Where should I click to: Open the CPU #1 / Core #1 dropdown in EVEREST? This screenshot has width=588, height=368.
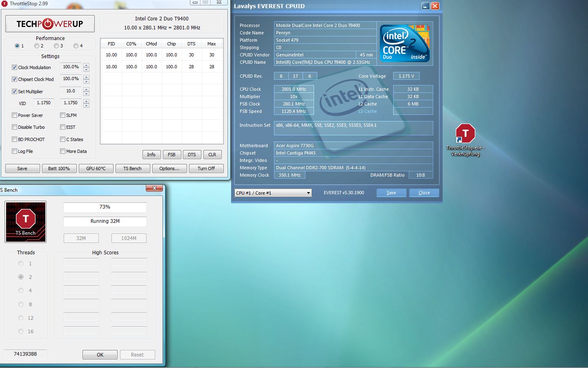tap(273, 193)
